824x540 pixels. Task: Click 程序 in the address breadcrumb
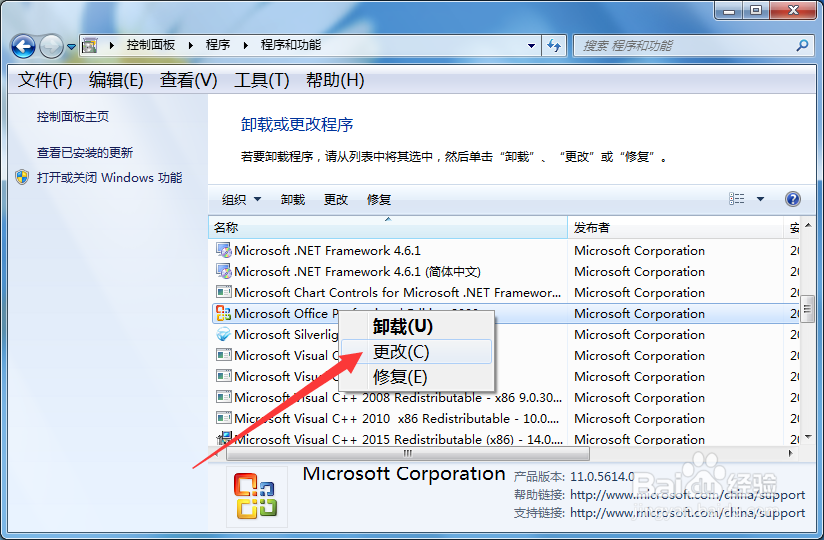coord(218,45)
